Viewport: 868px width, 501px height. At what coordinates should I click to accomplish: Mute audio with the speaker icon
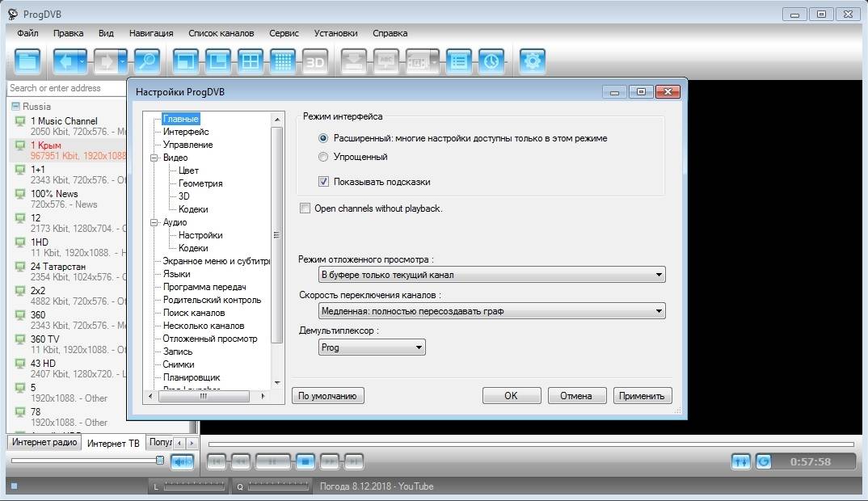tap(182, 461)
